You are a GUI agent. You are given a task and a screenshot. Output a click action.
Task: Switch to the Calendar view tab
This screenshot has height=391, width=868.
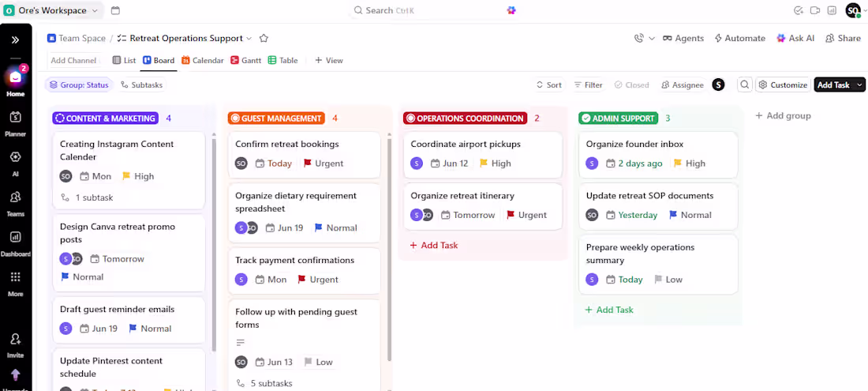coord(203,60)
